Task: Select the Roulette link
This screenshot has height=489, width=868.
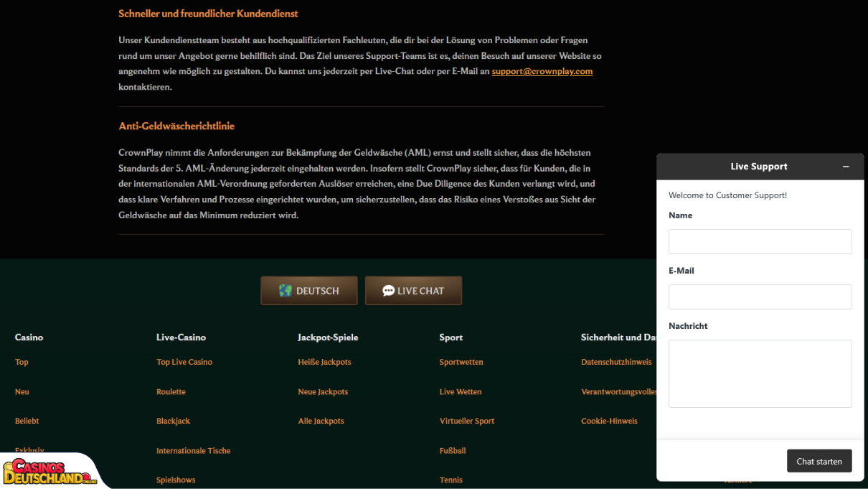Action: (x=171, y=391)
